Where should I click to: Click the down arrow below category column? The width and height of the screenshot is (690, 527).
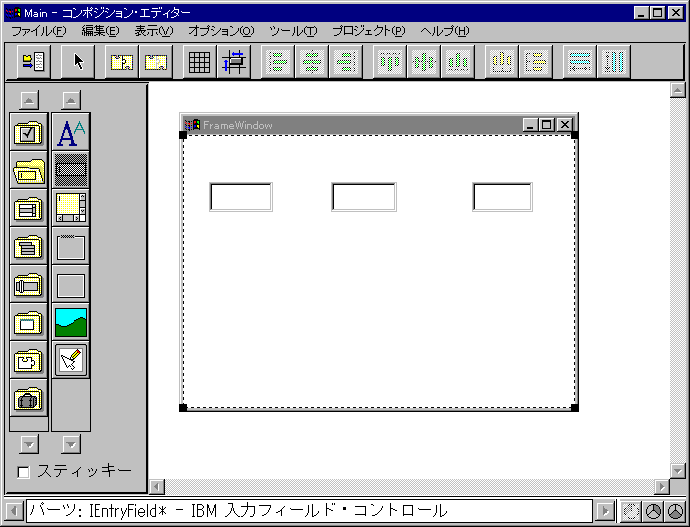[29, 444]
